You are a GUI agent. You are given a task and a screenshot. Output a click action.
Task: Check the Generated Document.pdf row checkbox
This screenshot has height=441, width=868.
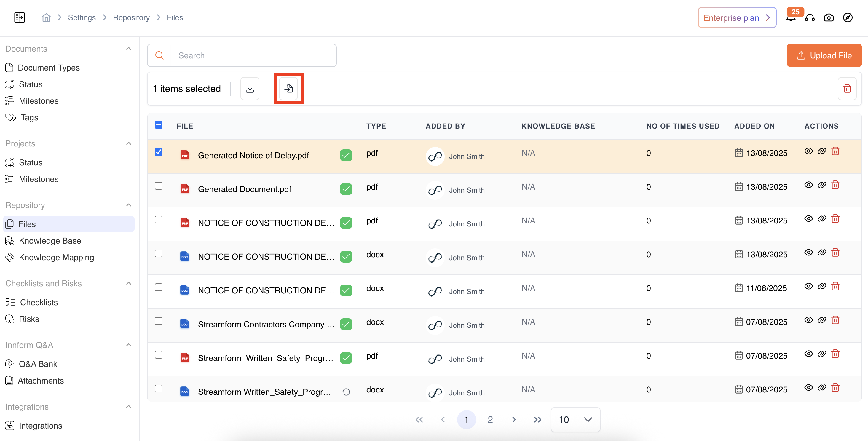tap(158, 186)
